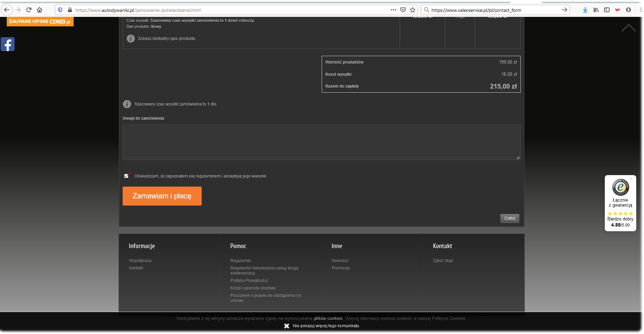Viewport: 644px width, 334px height.
Task: Go back with the browser back arrow
Action: [7, 10]
